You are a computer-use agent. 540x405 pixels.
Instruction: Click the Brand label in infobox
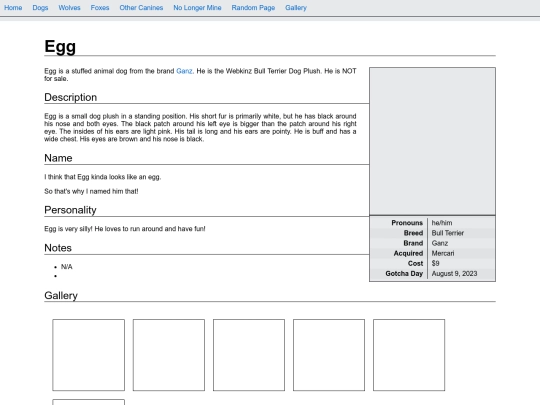coord(413,243)
